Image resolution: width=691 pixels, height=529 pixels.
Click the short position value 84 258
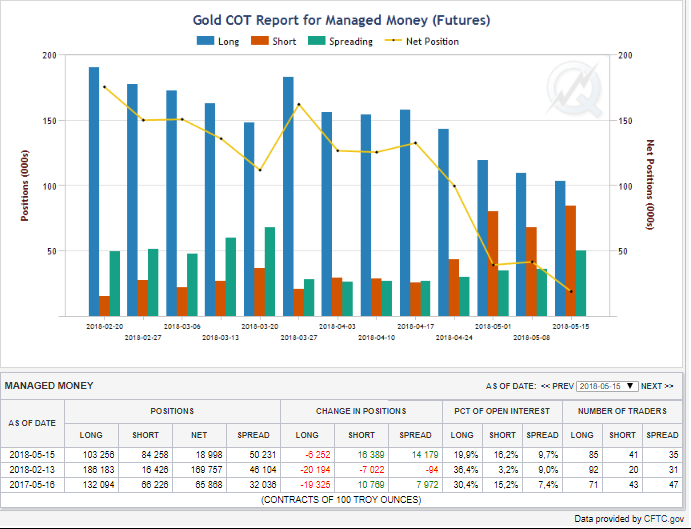(x=154, y=454)
